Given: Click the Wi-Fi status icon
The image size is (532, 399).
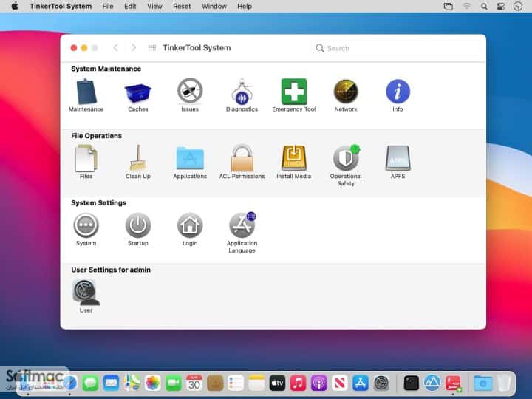Looking at the screenshot, I should pyautogui.click(x=467, y=7).
